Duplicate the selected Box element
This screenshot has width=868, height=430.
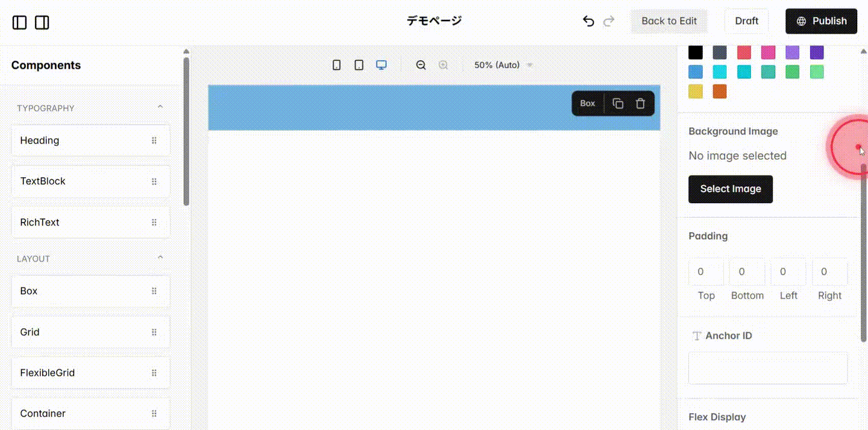(x=618, y=103)
